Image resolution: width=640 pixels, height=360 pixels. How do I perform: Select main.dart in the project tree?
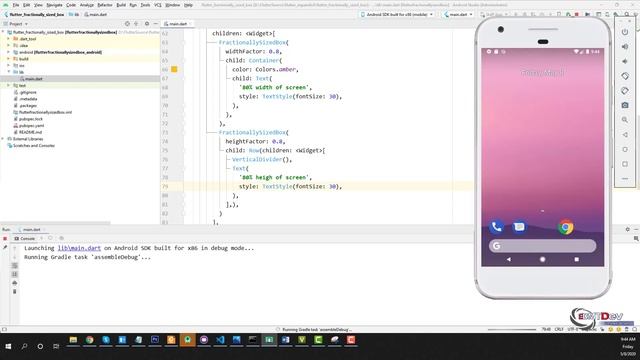pyautogui.click(x=33, y=79)
